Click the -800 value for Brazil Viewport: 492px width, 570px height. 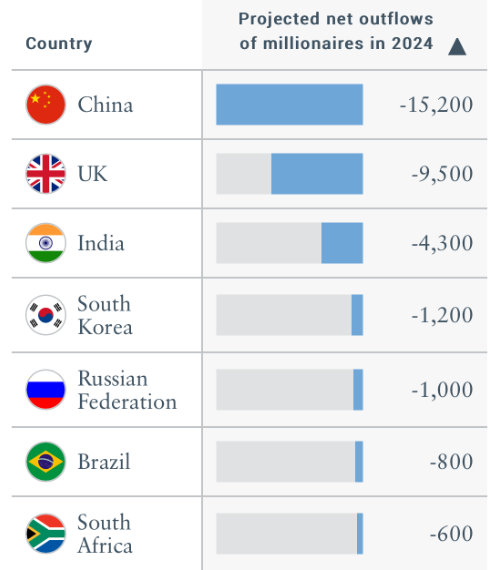(451, 462)
